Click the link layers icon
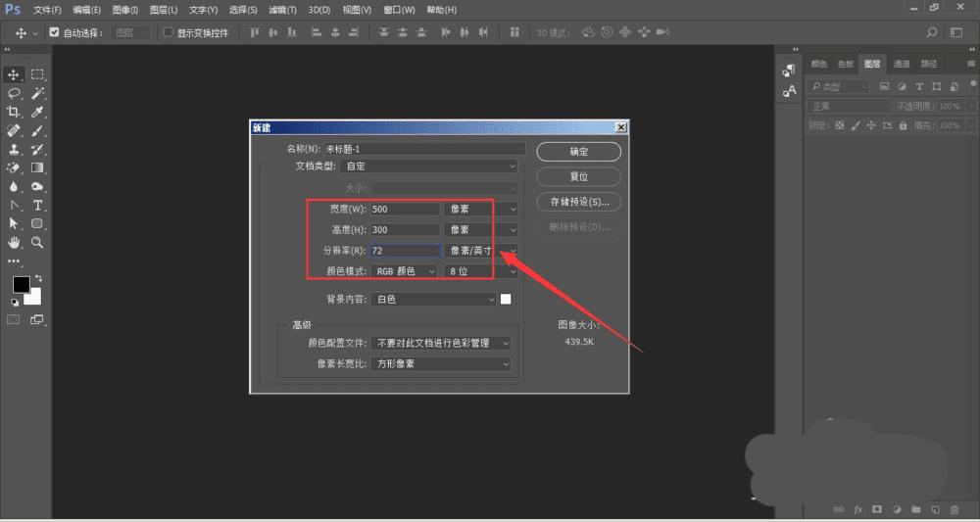980x522 pixels. point(839,509)
